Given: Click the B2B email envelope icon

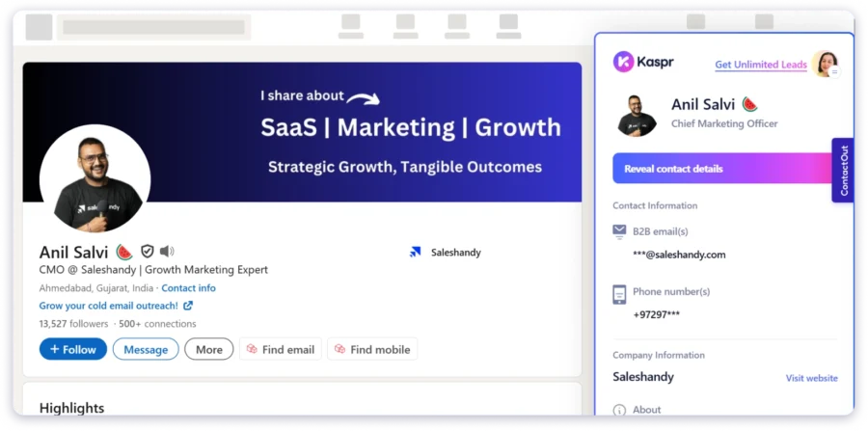Looking at the screenshot, I should [x=619, y=231].
